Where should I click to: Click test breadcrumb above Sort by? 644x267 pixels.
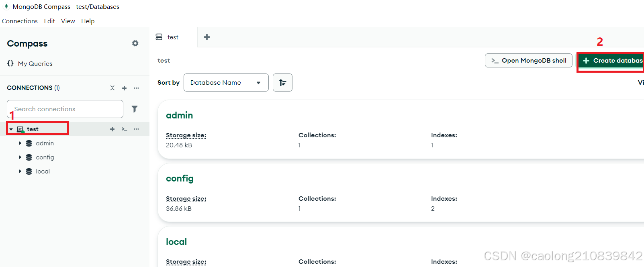164,61
